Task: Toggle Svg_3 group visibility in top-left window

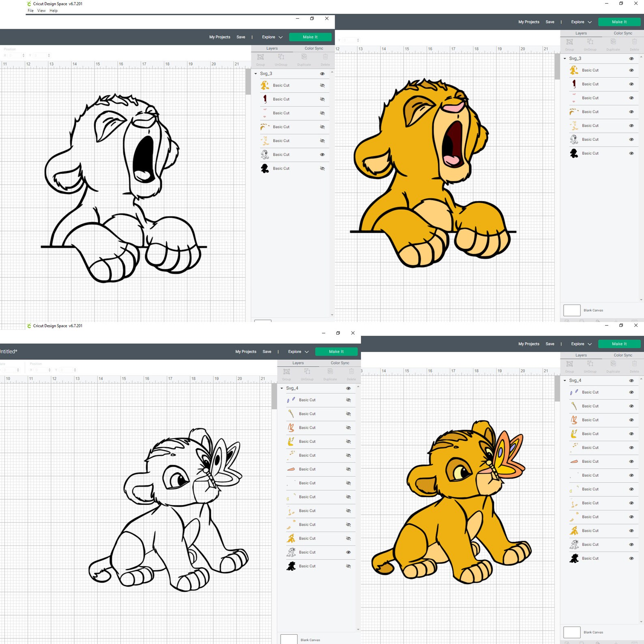Action: (322, 74)
